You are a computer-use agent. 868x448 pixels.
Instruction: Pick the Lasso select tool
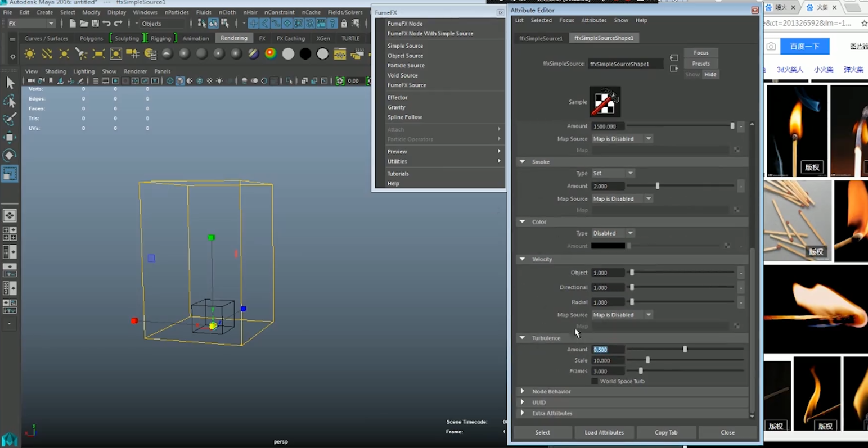[x=10, y=101]
